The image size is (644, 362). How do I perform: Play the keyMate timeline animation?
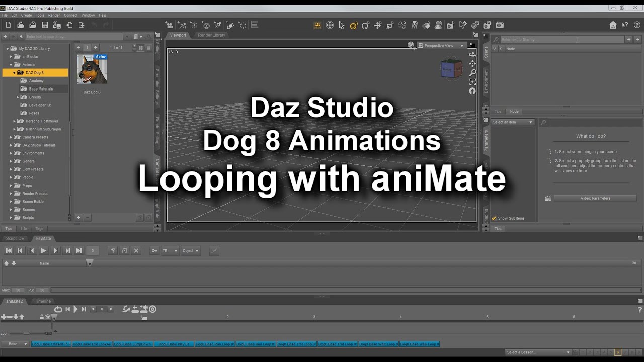44,251
